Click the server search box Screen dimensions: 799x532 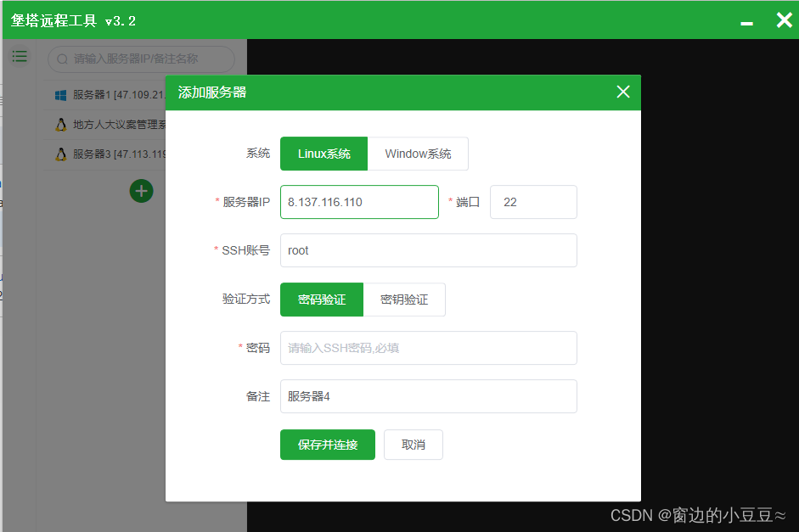point(141,59)
